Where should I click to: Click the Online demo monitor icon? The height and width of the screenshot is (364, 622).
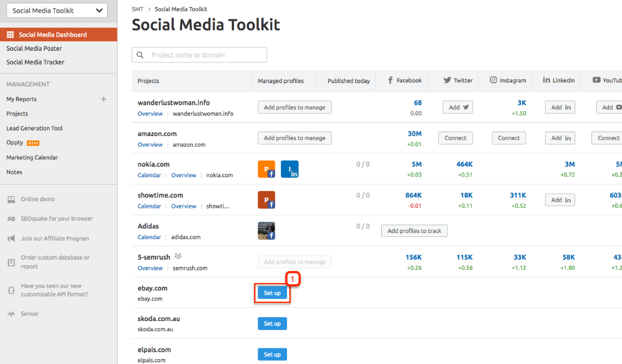point(11,199)
